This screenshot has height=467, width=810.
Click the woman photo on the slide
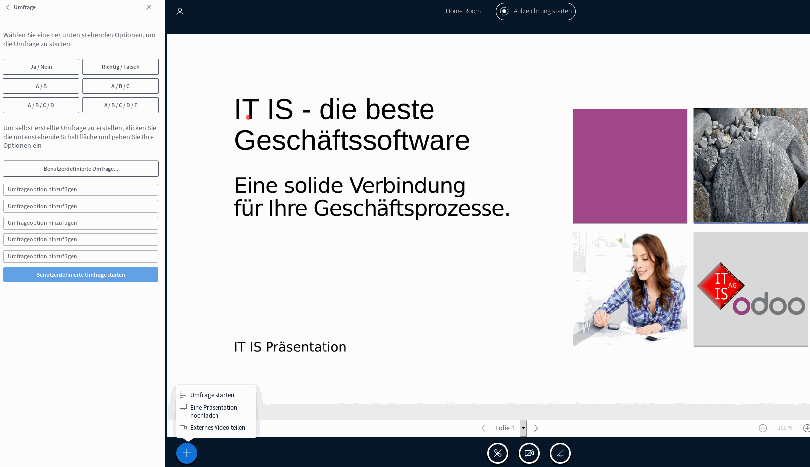pyautogui.click(x=630, y=289)
